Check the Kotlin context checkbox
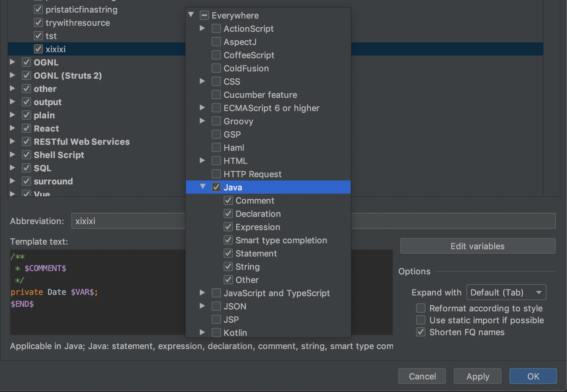This screenshot has height=392, width=567. pyautogui.click(x=216, y=333)
